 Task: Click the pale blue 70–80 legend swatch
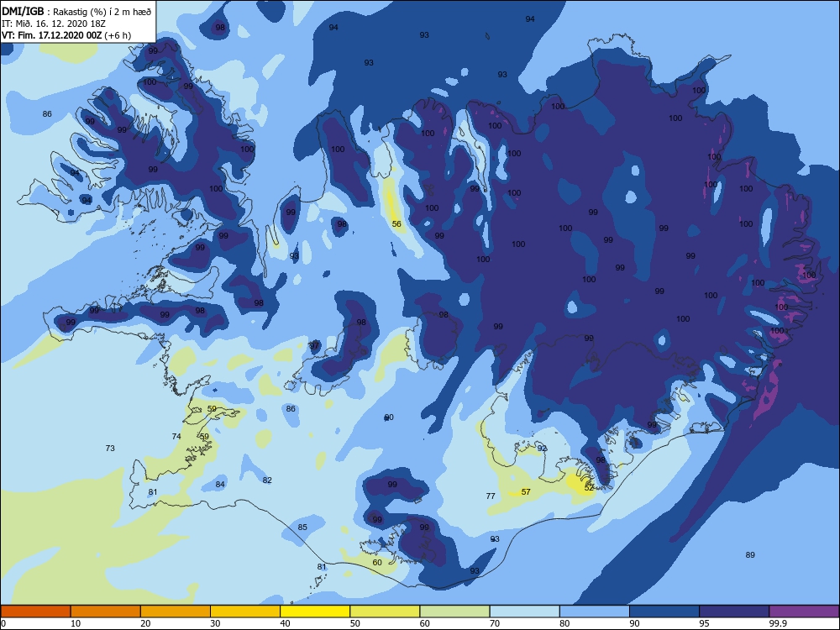click(524, 612)
